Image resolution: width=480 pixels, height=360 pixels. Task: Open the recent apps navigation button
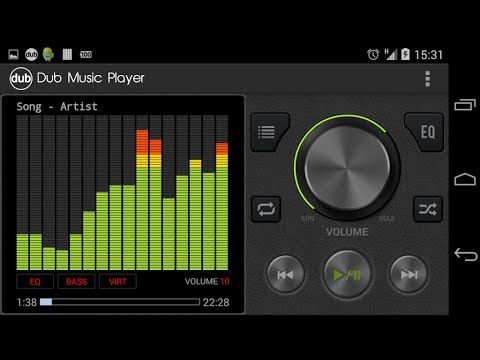pyautogui.click(x=465, y=105)
